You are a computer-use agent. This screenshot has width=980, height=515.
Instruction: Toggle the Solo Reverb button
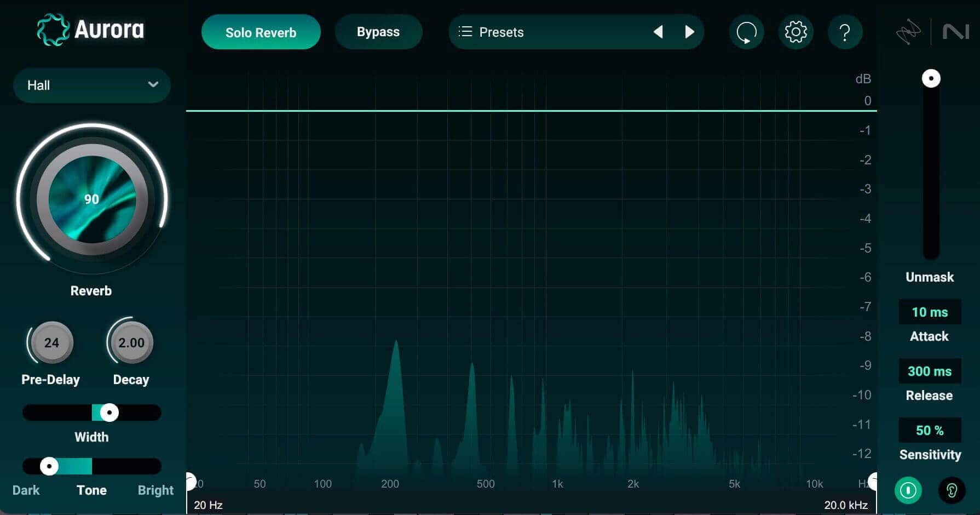click(261, 32)
